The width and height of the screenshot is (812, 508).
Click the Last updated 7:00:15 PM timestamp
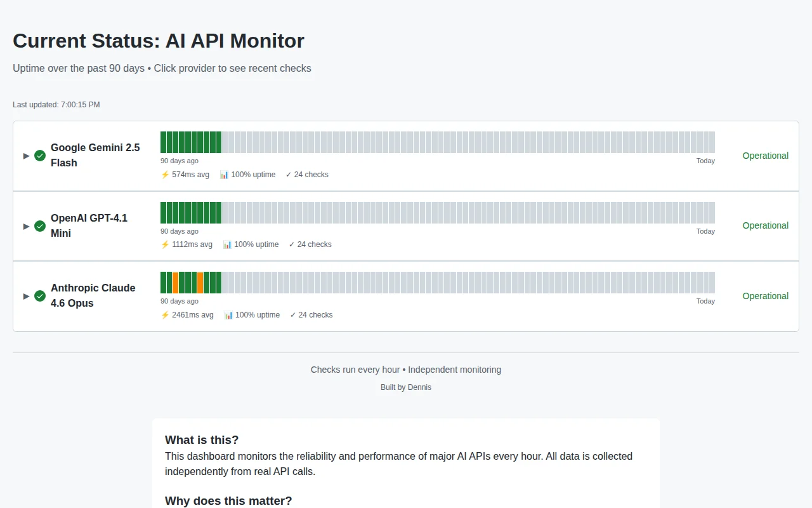[56, 105]
